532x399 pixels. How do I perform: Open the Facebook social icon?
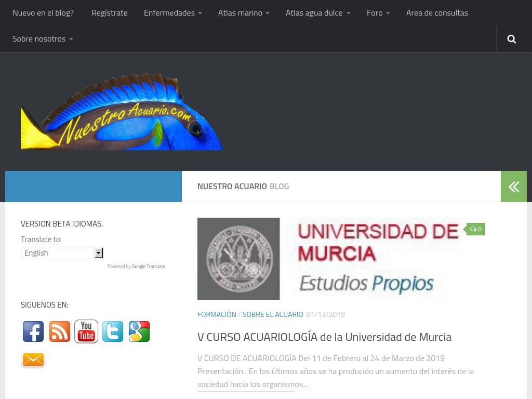(33, 331)
